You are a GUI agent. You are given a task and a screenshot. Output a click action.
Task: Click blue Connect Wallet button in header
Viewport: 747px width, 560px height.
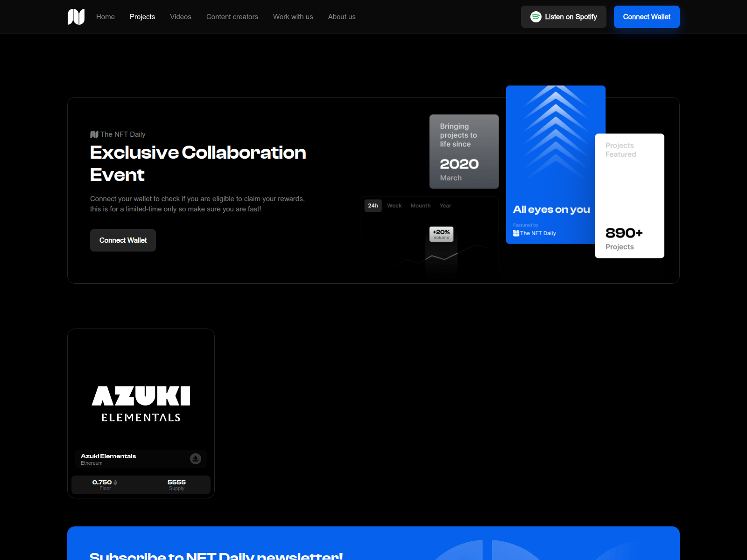647,17
